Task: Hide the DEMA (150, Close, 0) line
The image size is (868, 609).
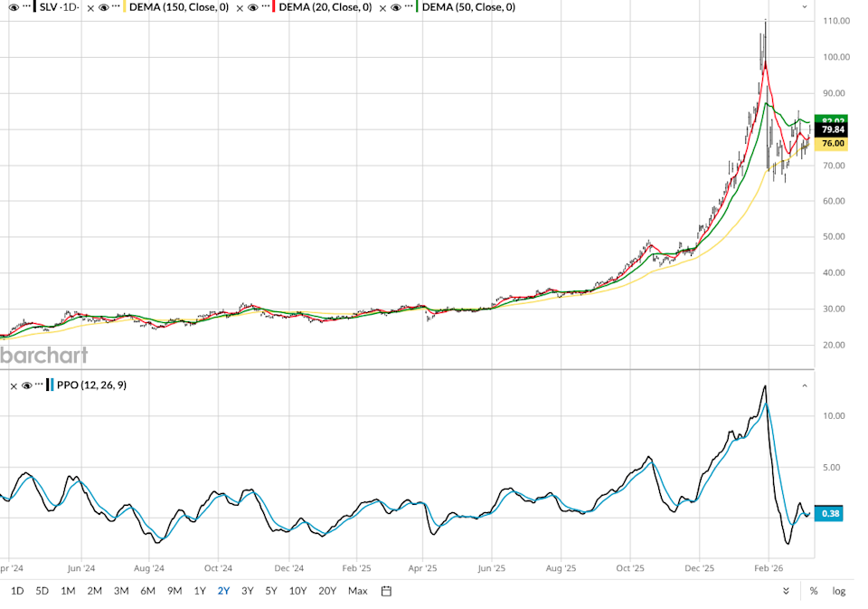Action: 103,7
